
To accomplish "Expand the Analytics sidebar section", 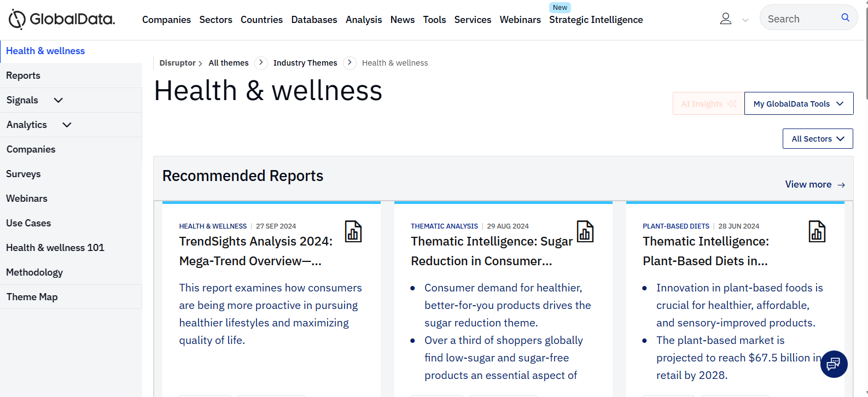I will 67,125.
